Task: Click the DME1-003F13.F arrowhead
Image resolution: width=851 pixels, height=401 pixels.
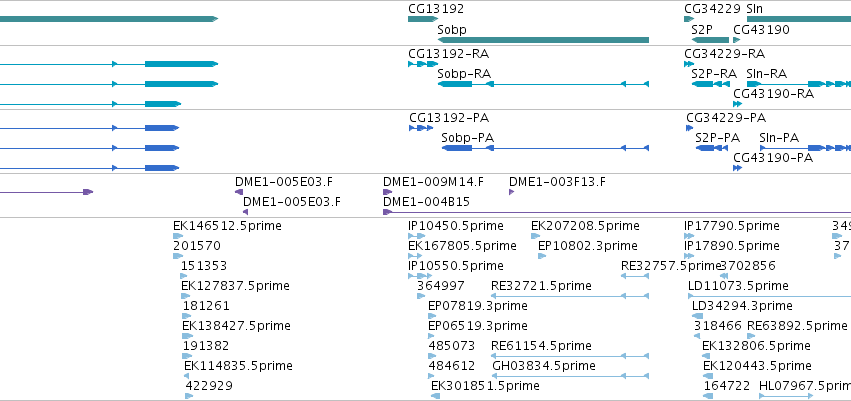Action: pos(511,192)
